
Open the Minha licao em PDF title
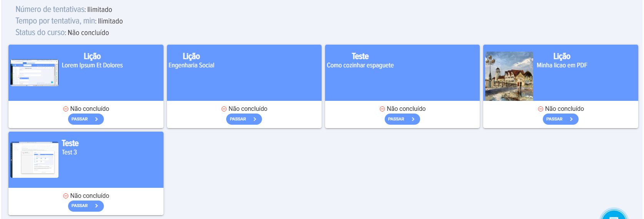pyautogui.click(x=562, y=65)
